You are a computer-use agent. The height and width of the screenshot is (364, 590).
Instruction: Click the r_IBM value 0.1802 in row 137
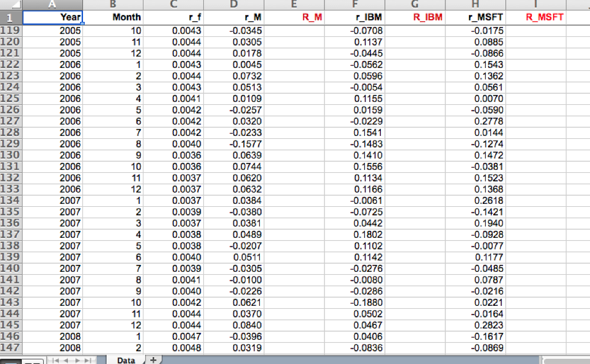click(x=368, y=234)
